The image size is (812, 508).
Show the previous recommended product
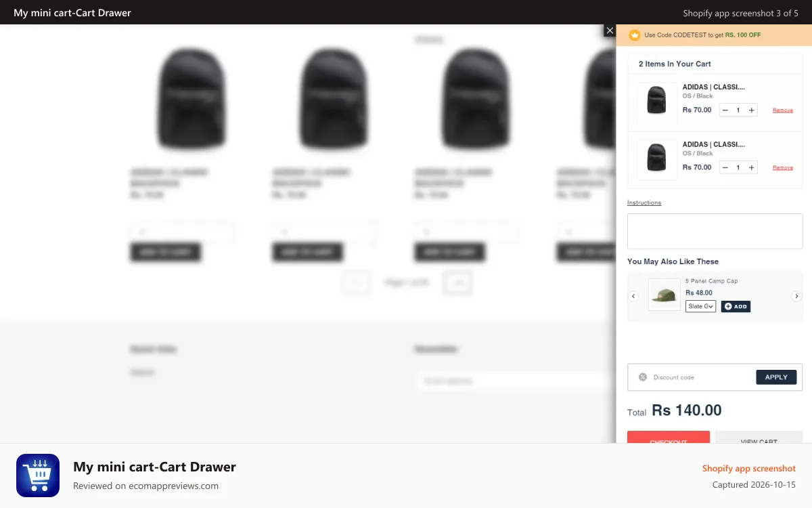coord(633,296)
